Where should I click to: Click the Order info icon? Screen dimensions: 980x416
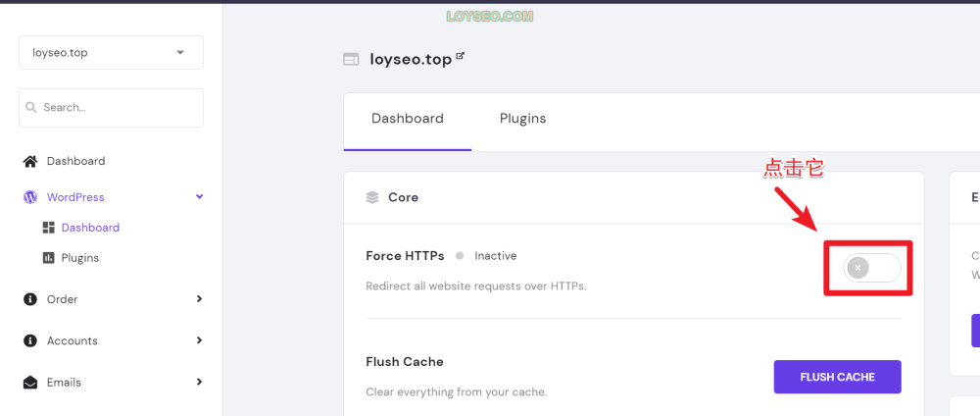point(29,299)
